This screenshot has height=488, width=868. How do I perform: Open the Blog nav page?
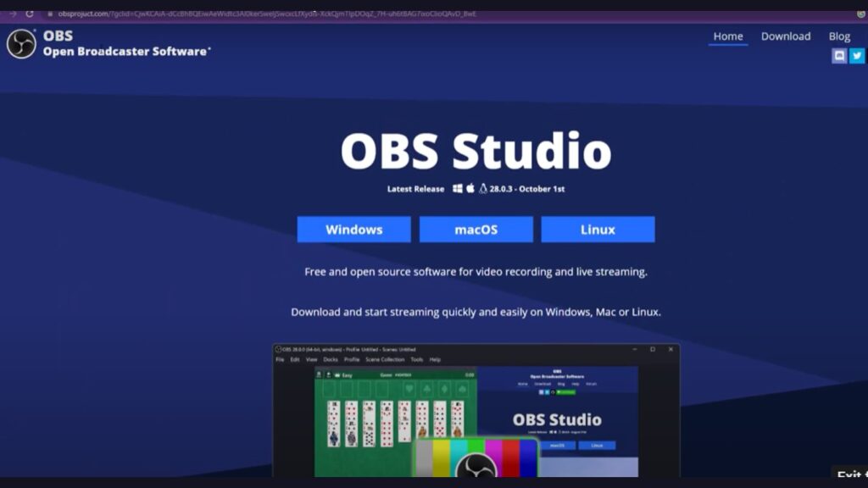pos(839,36)
